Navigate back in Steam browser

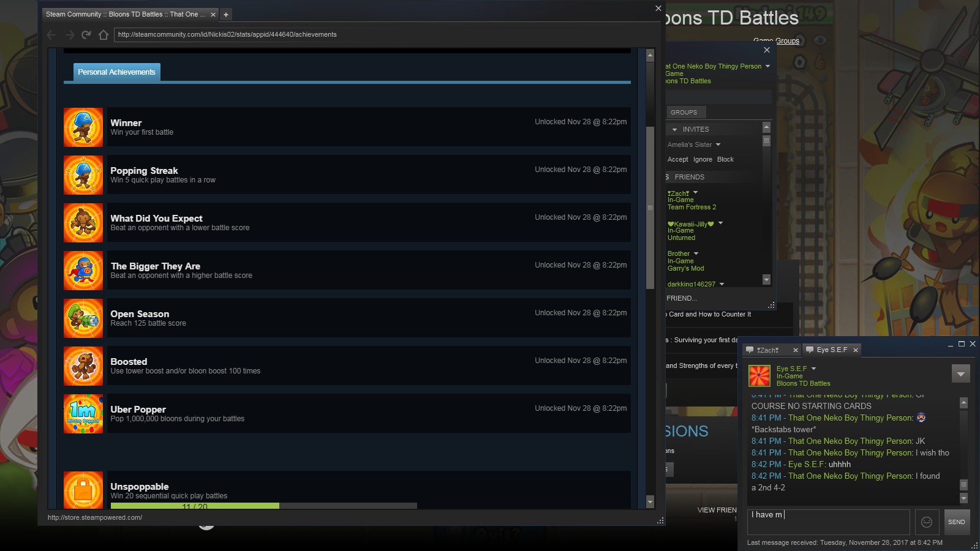pyautogui.click(x=51, y=35)
